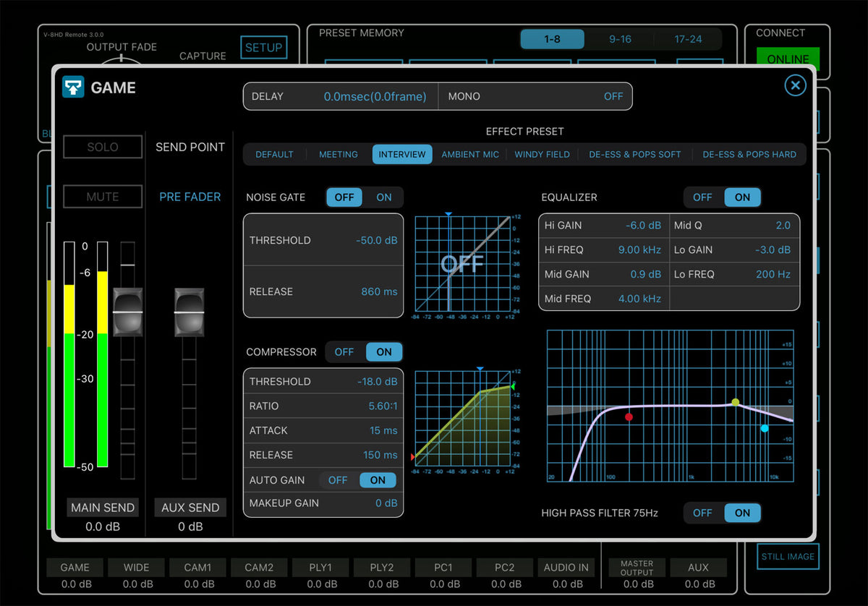This screenshot has height=606, width=868.
Task: Select the AUDIO IN channel strip
Action: pos(566,567)
